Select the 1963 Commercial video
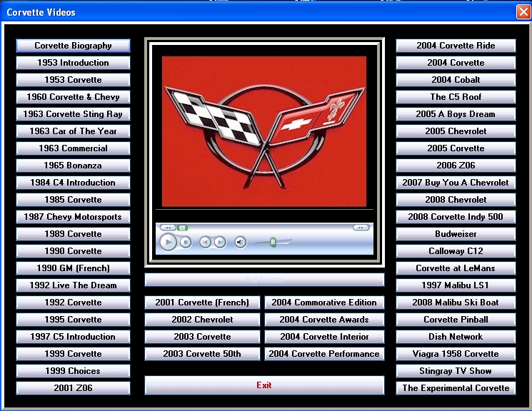 pyautogui.click(x=73, y=148)
